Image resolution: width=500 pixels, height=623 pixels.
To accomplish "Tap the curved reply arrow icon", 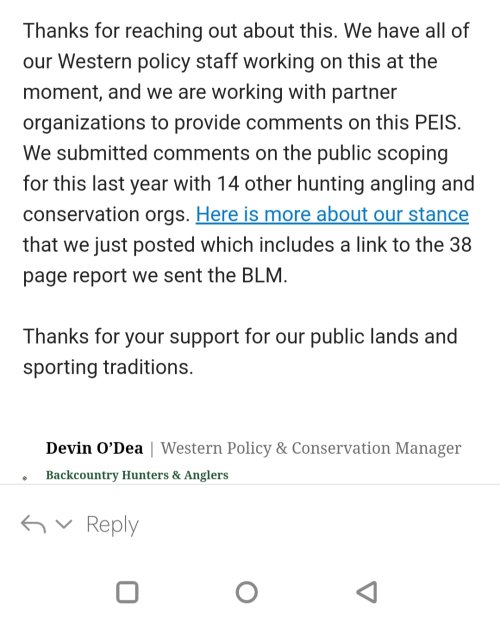I will (x=33, y=524).
